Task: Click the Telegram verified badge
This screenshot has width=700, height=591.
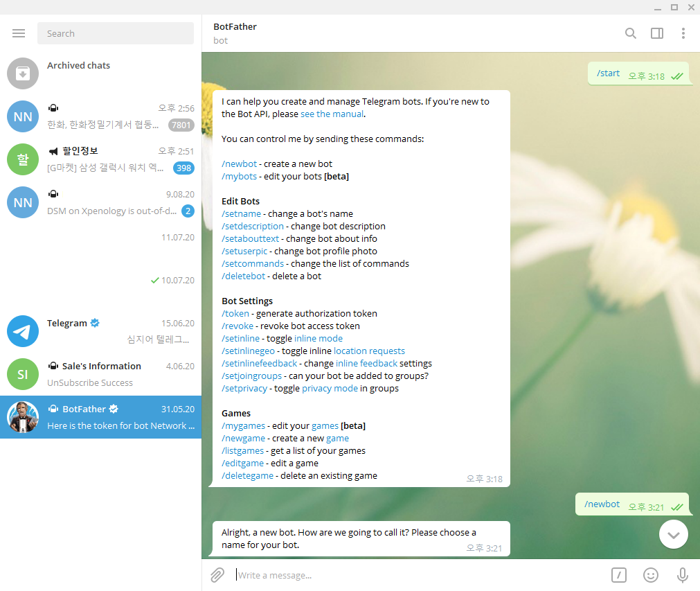Action: [x=95, y=323]
